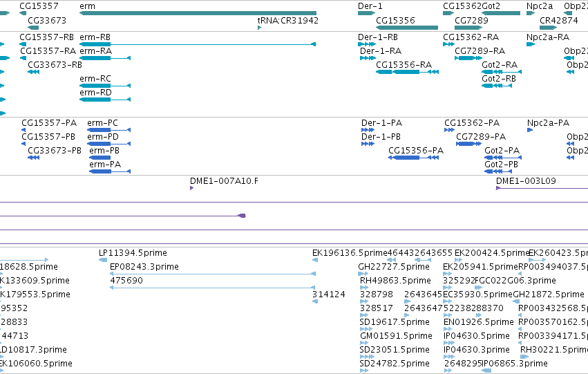
Task: Click the Der-1-PA protein label
Action: click(381, 122)
